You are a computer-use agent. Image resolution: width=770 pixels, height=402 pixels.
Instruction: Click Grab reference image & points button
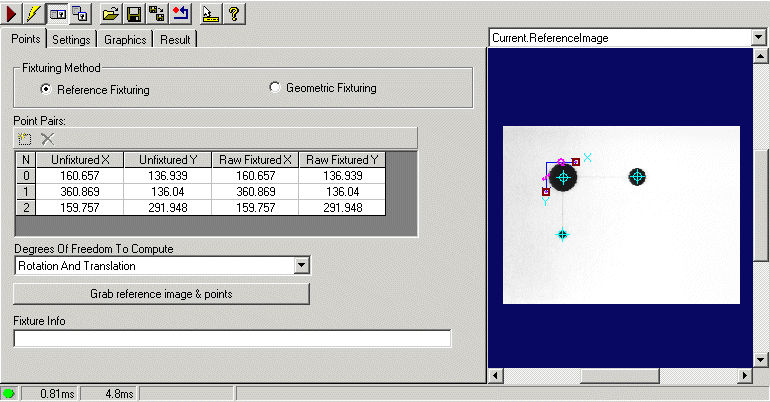pos(161,294)
